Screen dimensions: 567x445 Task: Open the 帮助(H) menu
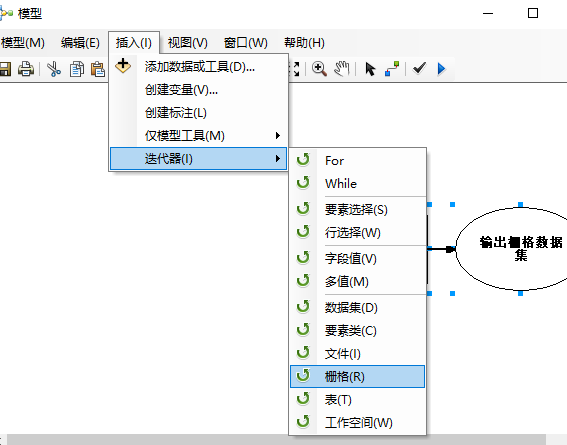click(x=304, y=43)
